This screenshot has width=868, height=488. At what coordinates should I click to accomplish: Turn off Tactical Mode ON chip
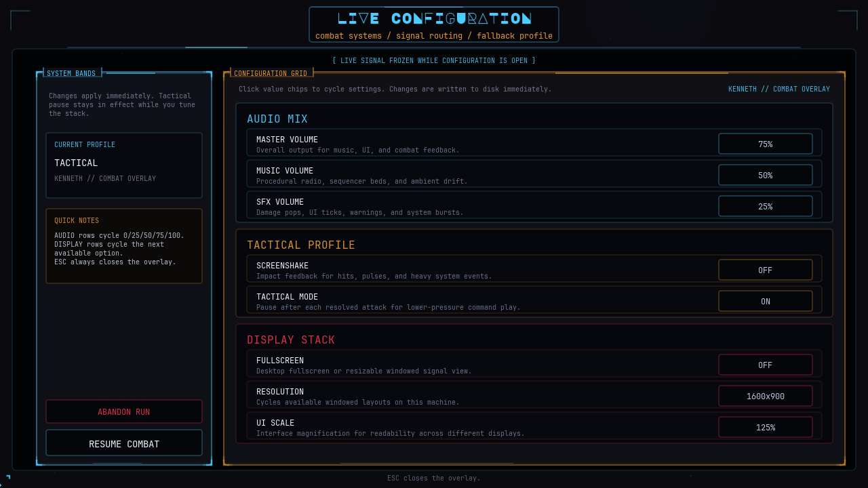(765, 301)
